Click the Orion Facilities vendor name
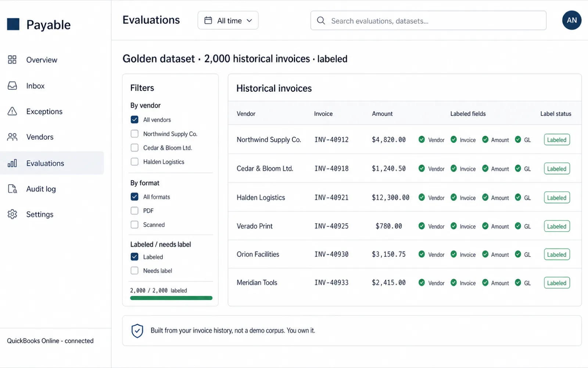The image size is (588, 368). pyautogui.click(x=258, y=254)
